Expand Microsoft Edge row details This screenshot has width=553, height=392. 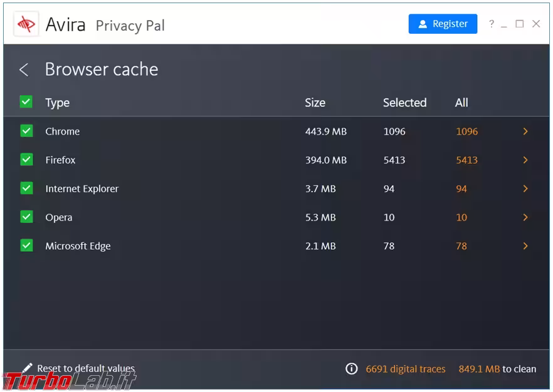525,246
